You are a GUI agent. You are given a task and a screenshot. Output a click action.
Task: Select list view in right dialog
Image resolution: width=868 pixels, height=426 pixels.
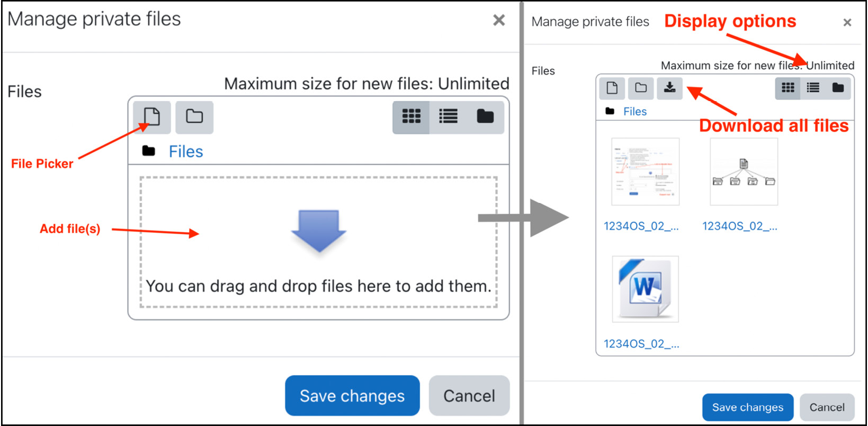[813, 88]
